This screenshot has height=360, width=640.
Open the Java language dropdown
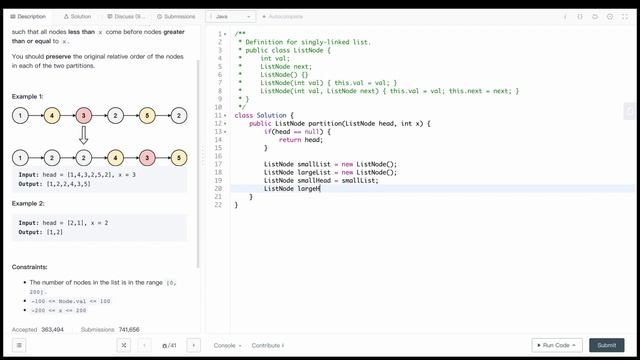coord(231,17)
